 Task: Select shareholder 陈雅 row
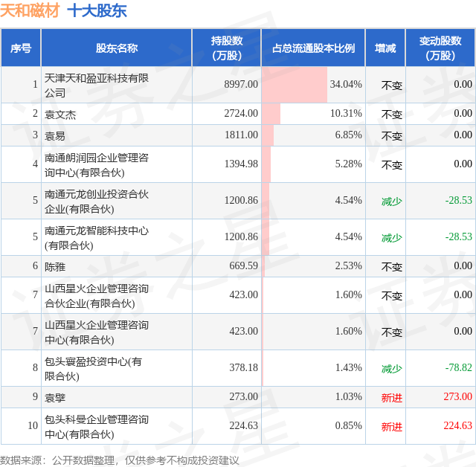238,266
